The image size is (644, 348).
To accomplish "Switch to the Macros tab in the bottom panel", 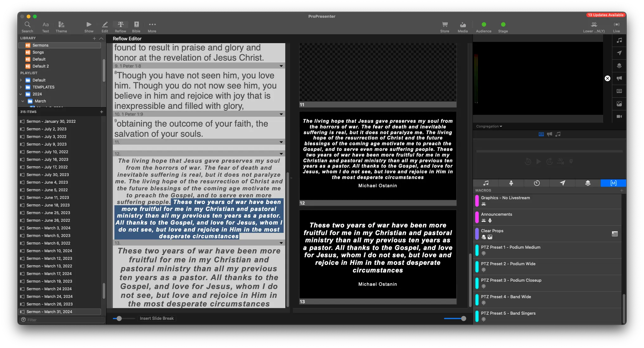I will click(613, 183).
